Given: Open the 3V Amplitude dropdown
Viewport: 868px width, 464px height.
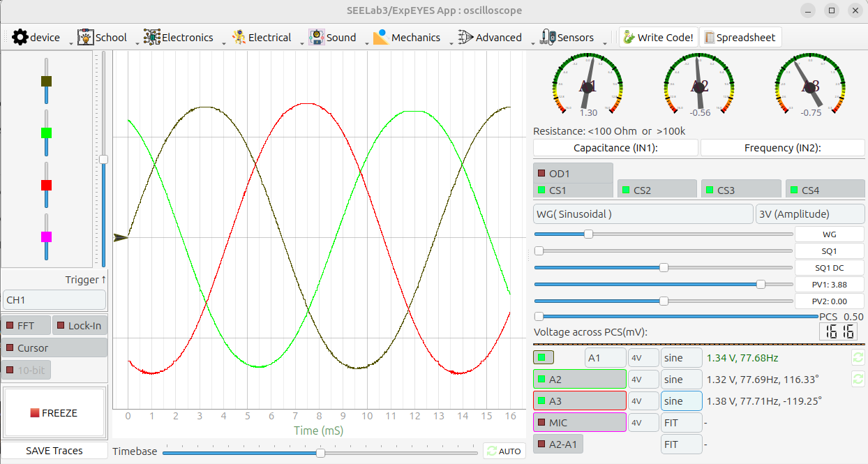Looking at the screenshot, I should (x=809, y=214).
